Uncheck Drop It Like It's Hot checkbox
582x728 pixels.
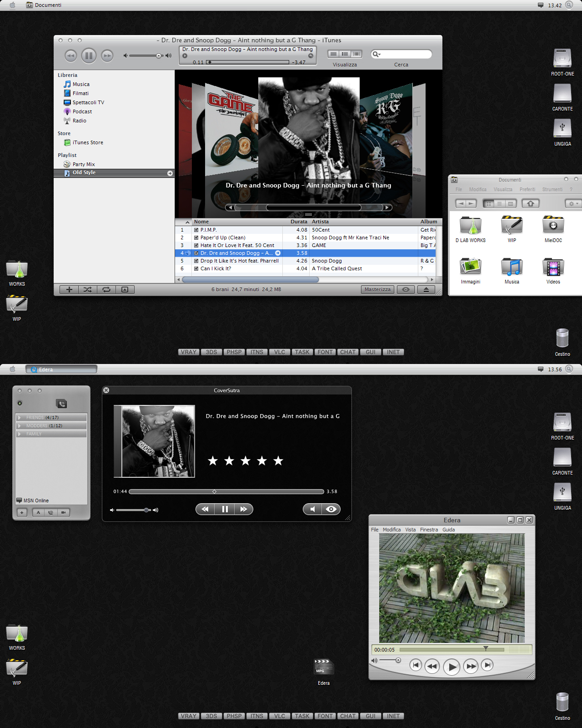(x=196, y=261)
